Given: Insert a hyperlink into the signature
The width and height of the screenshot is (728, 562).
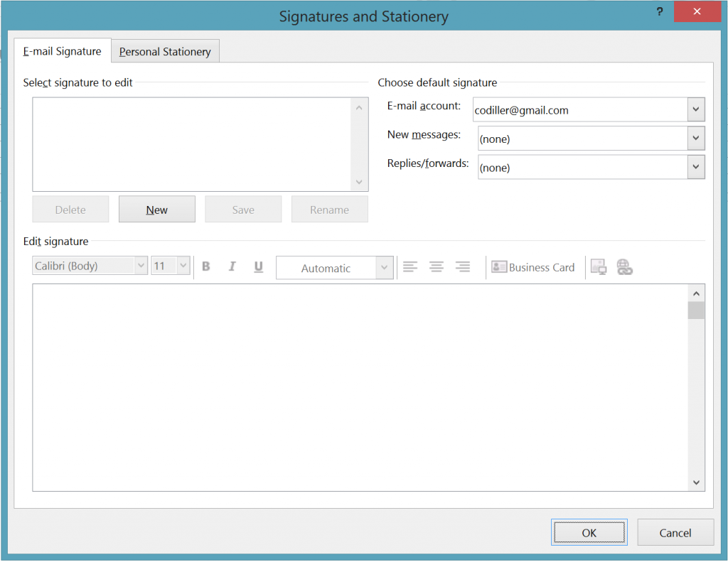Looking at the screenshot, I should click(625, 266).
